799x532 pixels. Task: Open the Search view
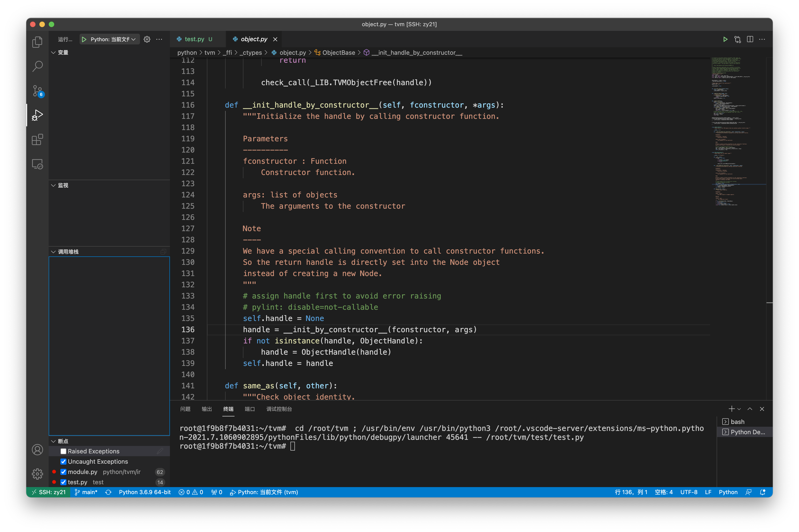click(x=37, y=66)
